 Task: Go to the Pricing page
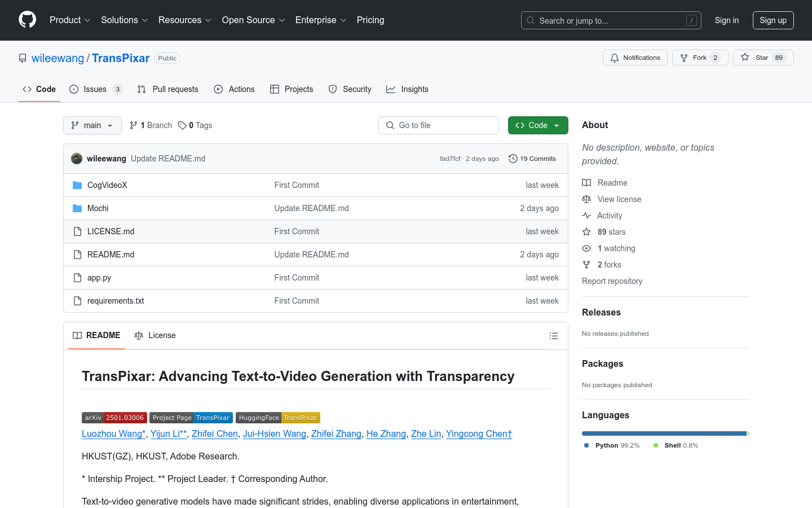(370, 20)
